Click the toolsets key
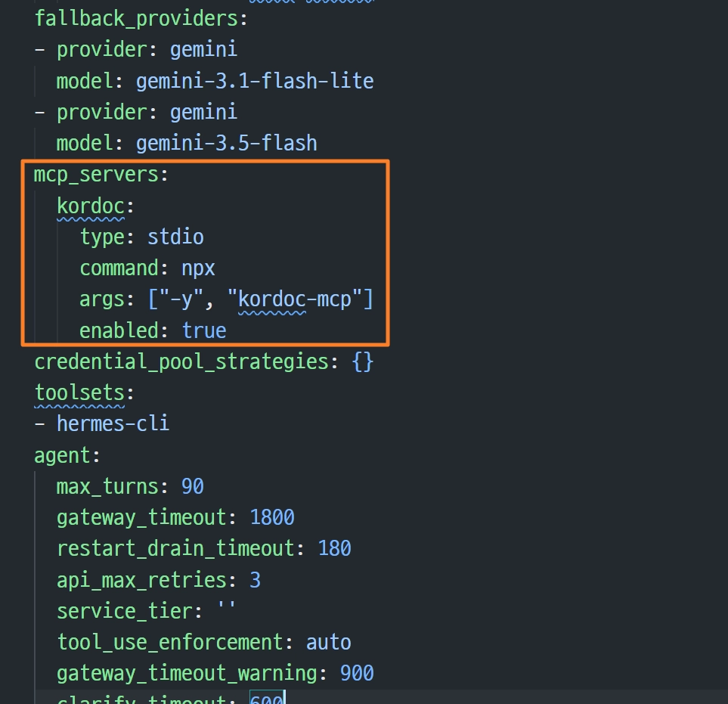This screenshot has height=704, width=728. [x=79, y=393]
